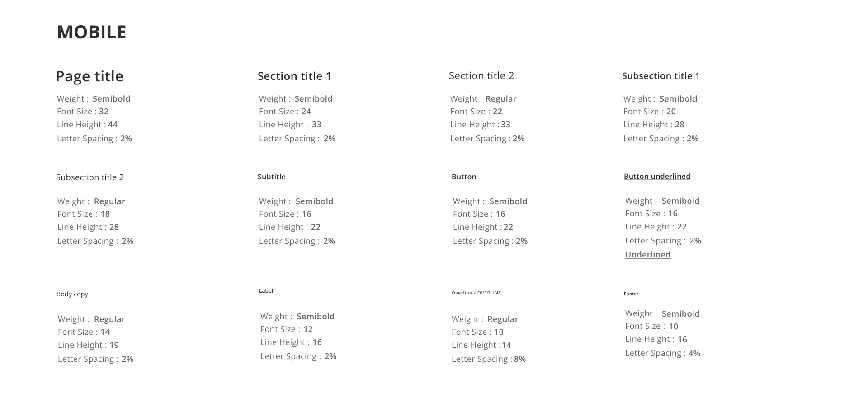868x397 pixels.
Task: Select the Body copy sample text
Action: (72, 294)
